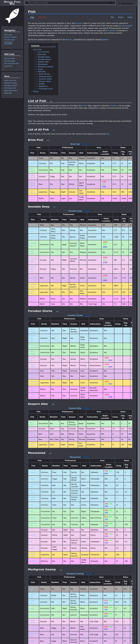Hide the Contents box with its toggle
This screenshot has height=644, width=140.
click(x=54, y=46)
